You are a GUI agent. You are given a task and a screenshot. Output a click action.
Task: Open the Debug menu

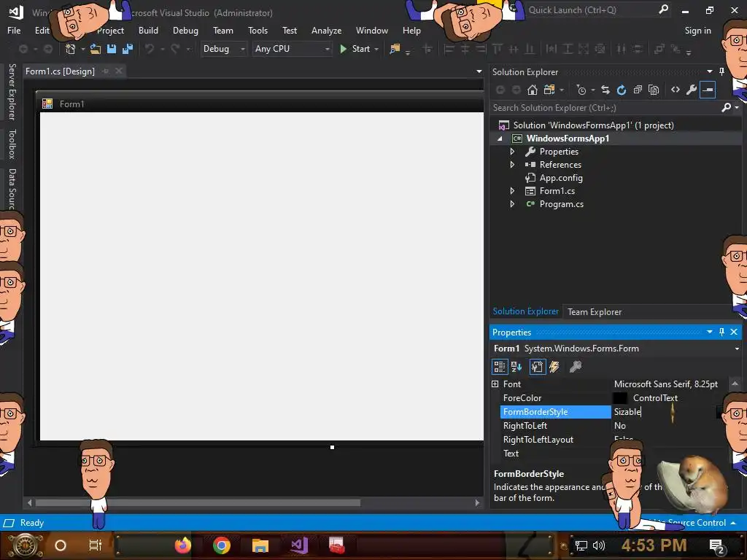(x=185, y=31)
